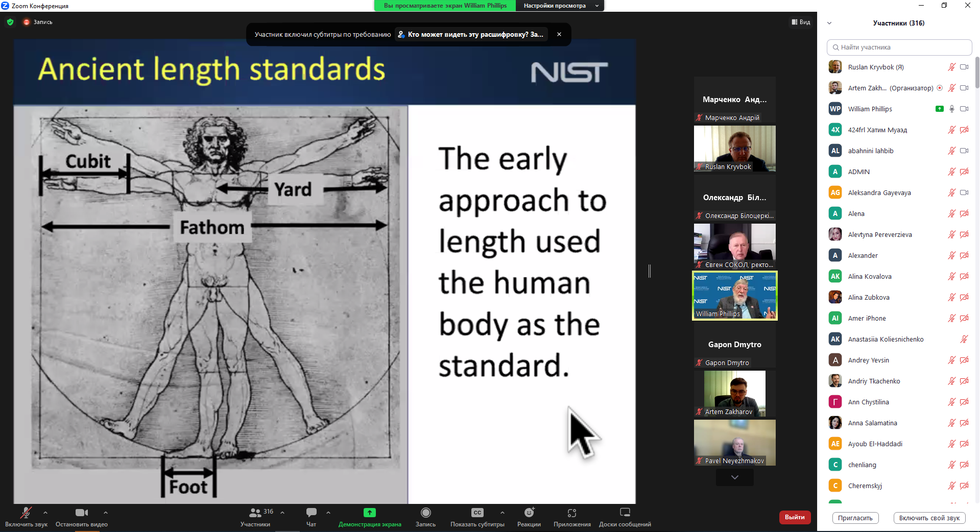Click muted mic icon for Amer iPhone

tap(951, 318)
